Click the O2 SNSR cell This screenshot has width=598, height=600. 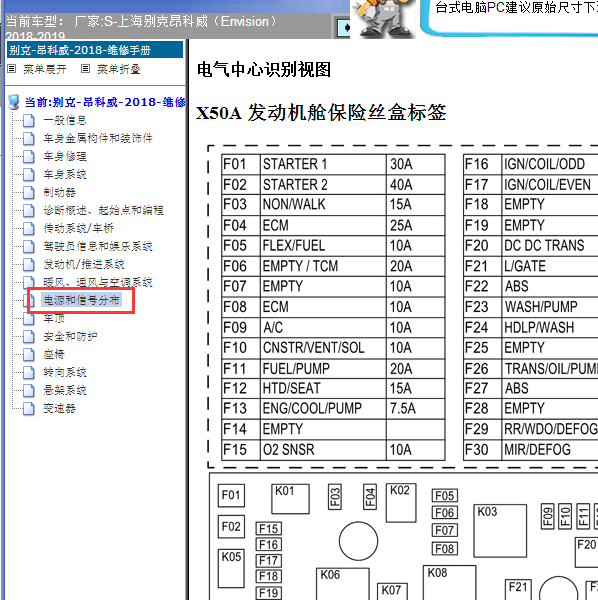pyautogui.click(x=323, y=450)
